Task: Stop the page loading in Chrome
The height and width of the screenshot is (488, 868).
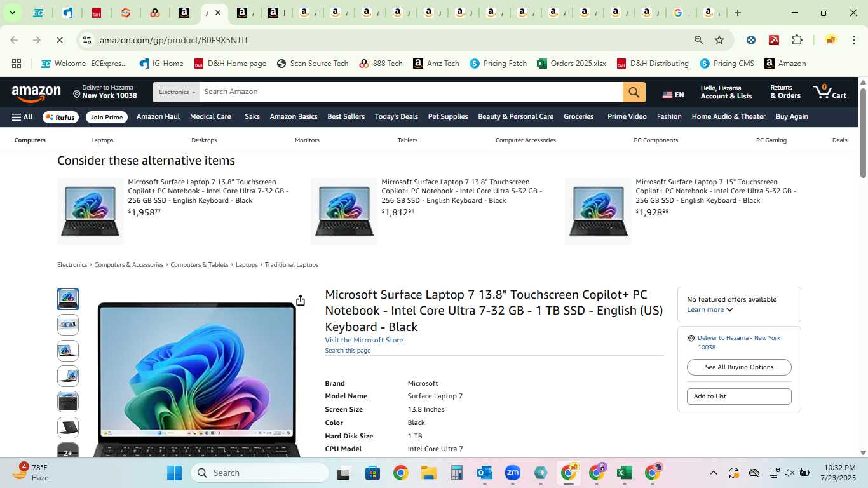Action: pyautogui.click(x=59, y=40)
